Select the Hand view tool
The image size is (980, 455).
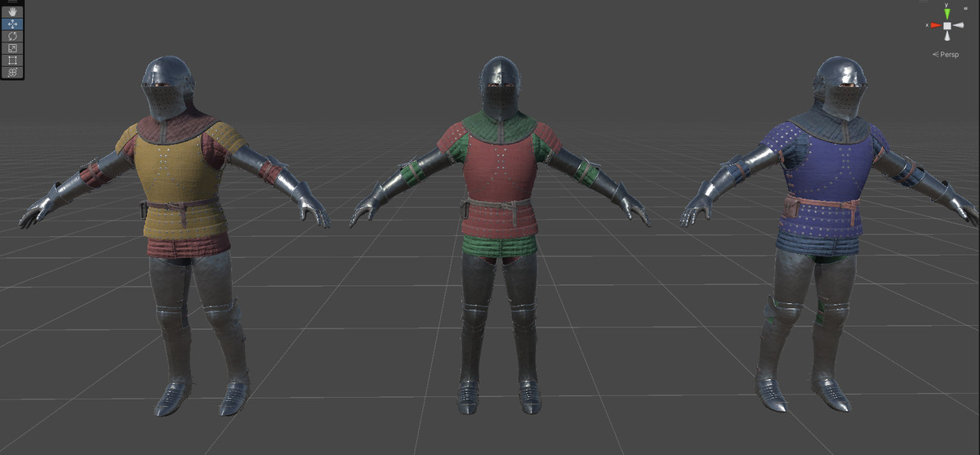12,12
